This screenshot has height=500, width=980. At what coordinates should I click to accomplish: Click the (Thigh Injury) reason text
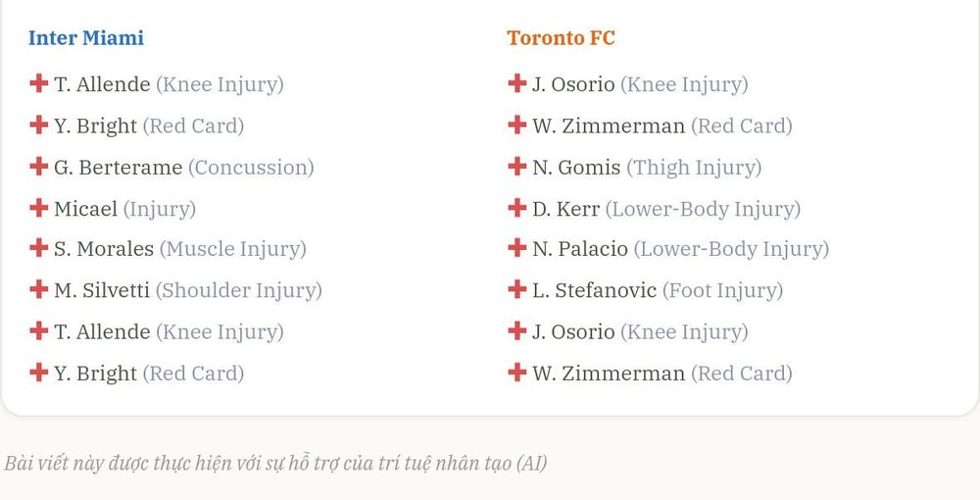[x=694, y=168]
